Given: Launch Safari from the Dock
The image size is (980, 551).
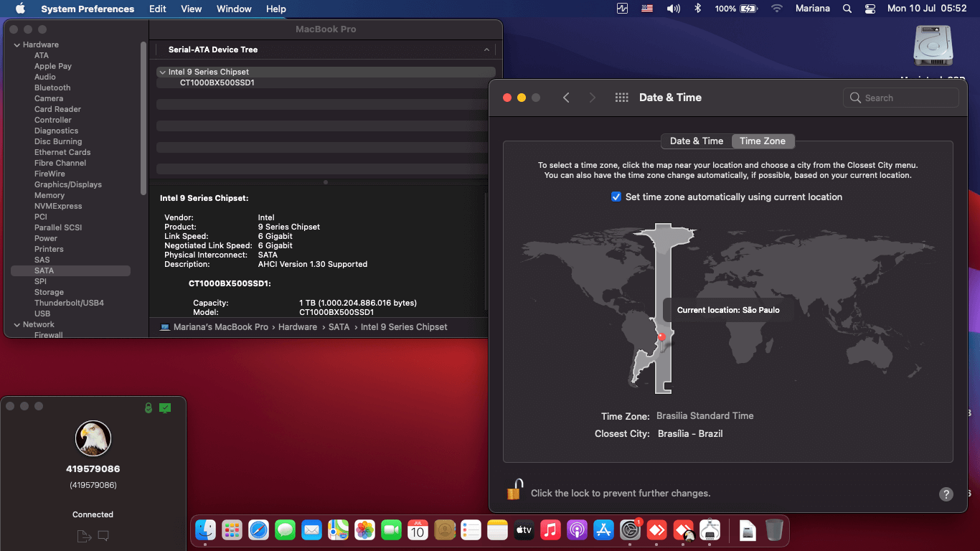Looking at the screenshot, I should (x=258, y=530).
